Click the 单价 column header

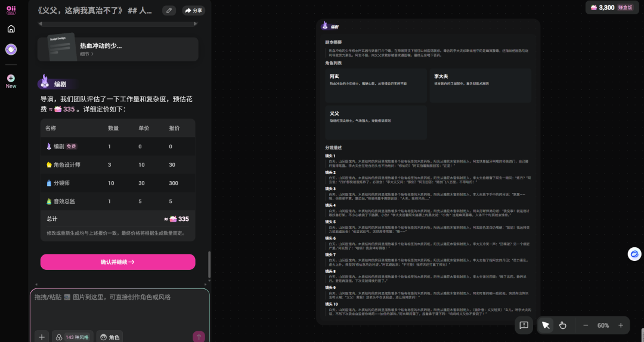click(x=144, y=128)
